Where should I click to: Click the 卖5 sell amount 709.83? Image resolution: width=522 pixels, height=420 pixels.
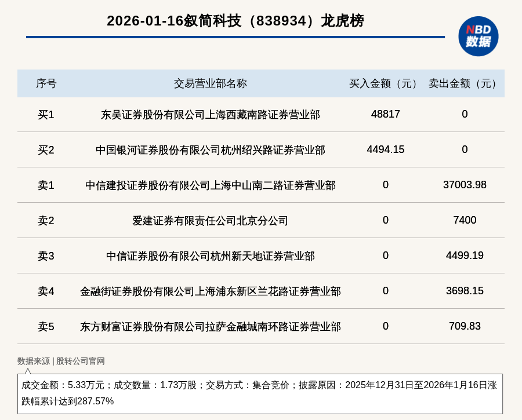pos(465,326)
